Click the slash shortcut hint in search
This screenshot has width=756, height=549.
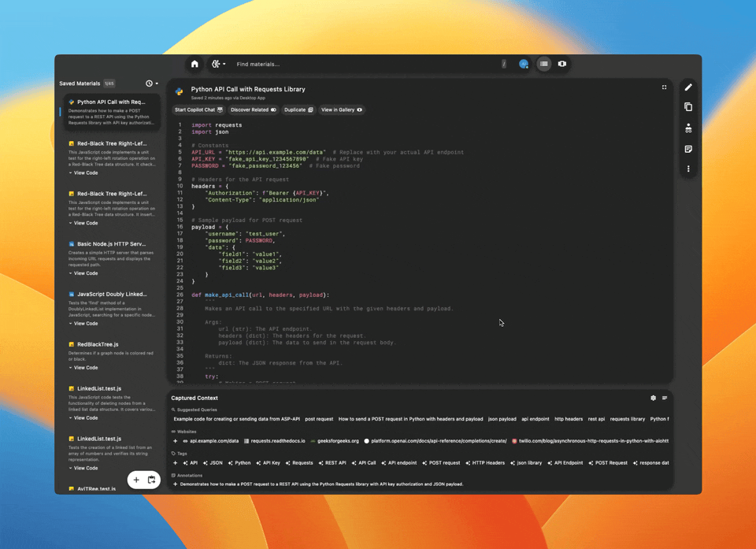pyautogui.click(x=504, y=64)
